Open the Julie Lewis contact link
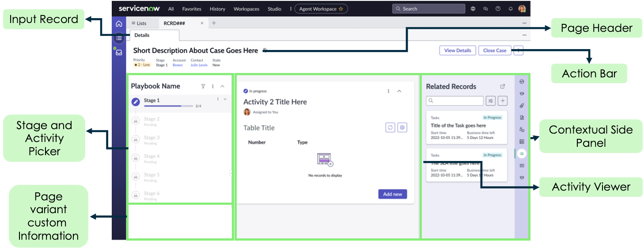644x249 pixels. coord(199,65)
